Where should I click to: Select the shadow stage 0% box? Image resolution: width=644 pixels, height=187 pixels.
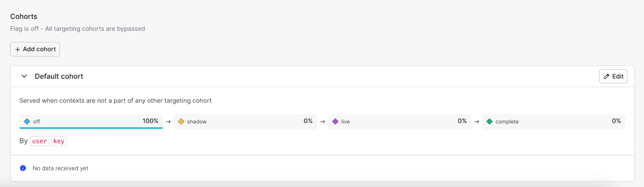245,122
